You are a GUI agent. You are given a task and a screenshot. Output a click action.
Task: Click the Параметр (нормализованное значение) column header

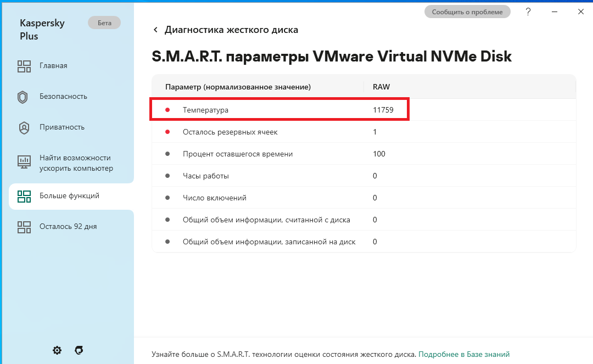tap(238, 87)
